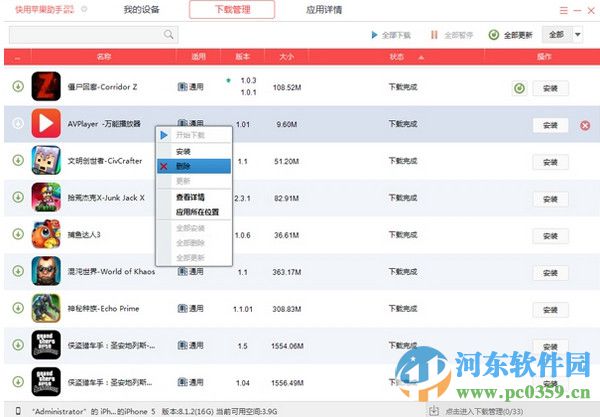Viewport: 600px width, 417px height.
Task: Sort by the 状态 column header
Action: click(x=397, y=57)
